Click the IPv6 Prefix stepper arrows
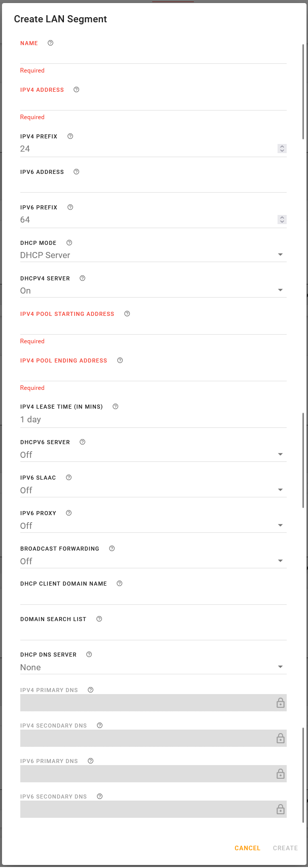The width and height of the screenshot is (308, 868). tap(282, 220)
